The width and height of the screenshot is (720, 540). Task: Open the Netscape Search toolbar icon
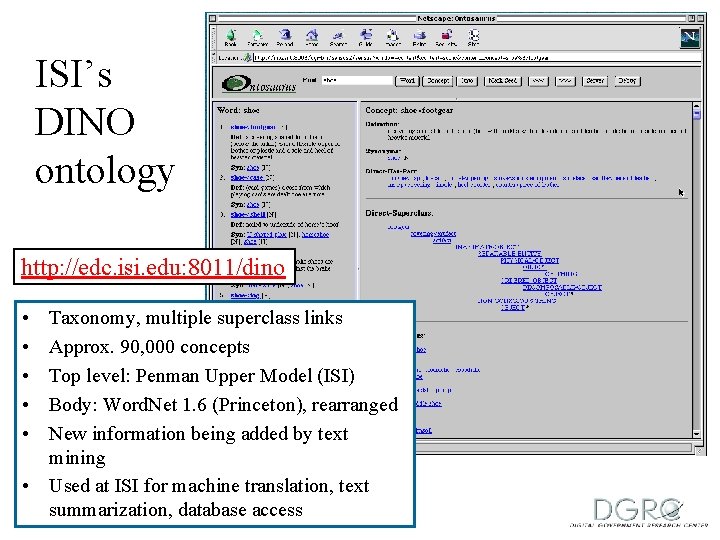click(x=338, y=37)
